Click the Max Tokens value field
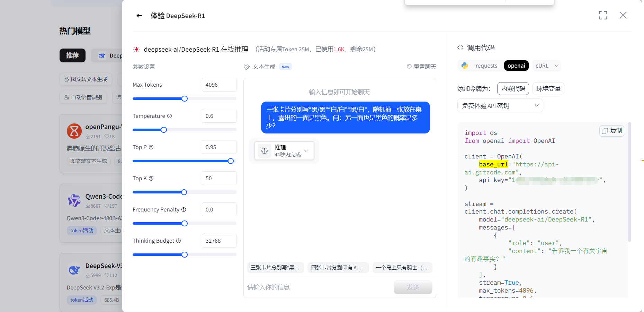The width and height of the screenshot is (644, 312). [x=219, y=85]
